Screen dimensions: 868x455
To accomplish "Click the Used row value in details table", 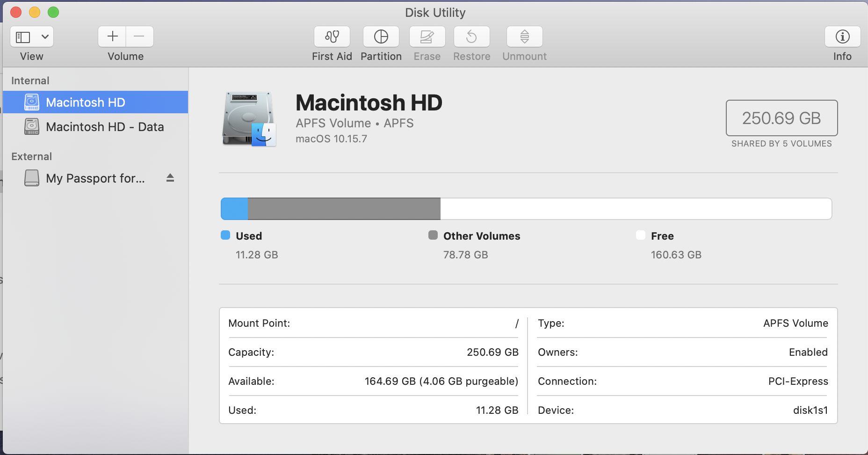I will pyautogui.click(x=497, y=410).
